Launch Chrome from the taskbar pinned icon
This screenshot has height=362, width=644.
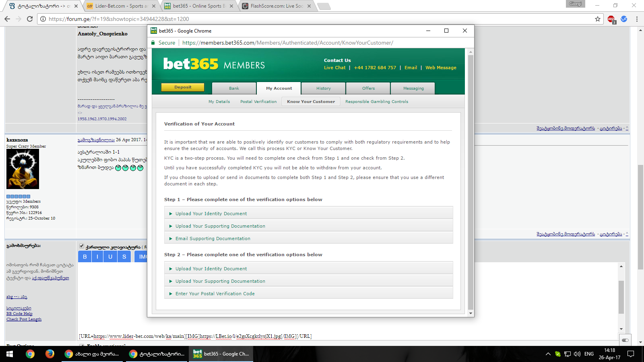(x=30, y=354)
